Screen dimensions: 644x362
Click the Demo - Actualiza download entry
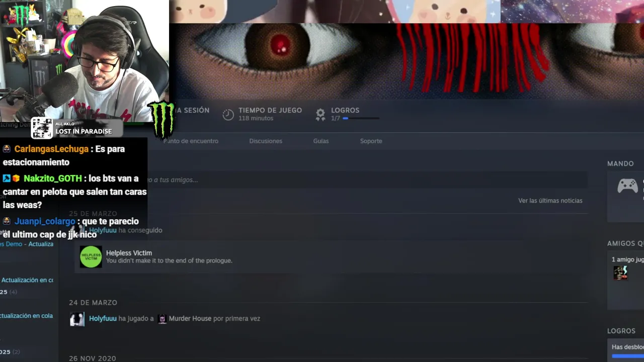point(27,244)
